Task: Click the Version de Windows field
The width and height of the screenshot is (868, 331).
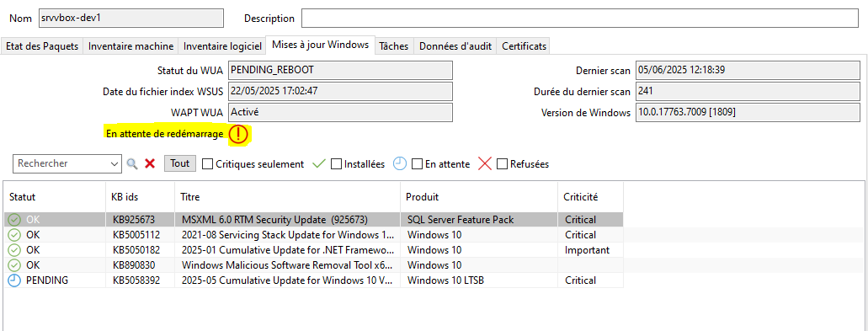Action: tap(748, 112)
